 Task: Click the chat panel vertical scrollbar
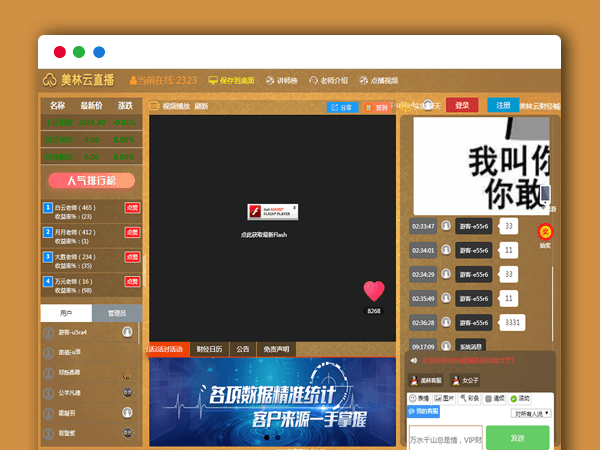553,303
